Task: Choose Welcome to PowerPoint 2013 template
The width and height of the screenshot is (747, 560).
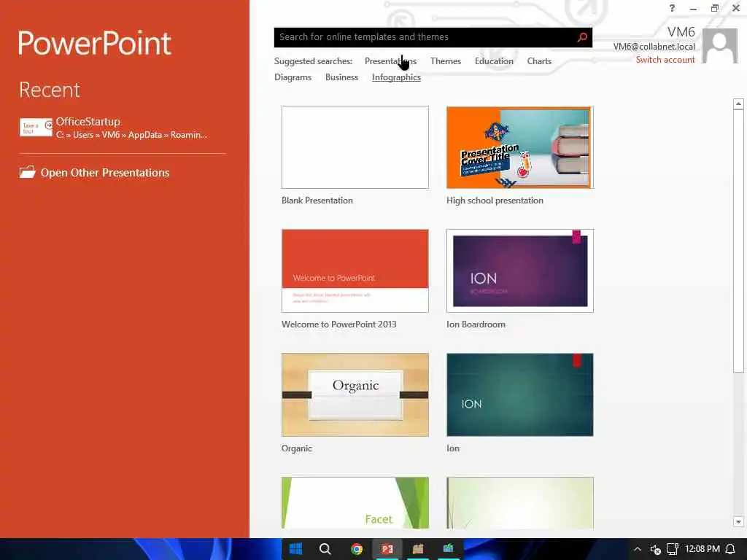Action: click(355, 271)
